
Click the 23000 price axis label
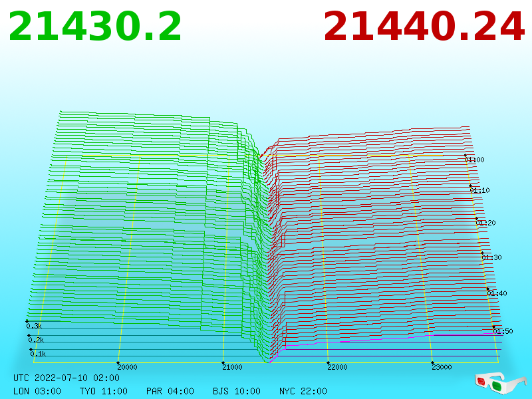[442, 367]
